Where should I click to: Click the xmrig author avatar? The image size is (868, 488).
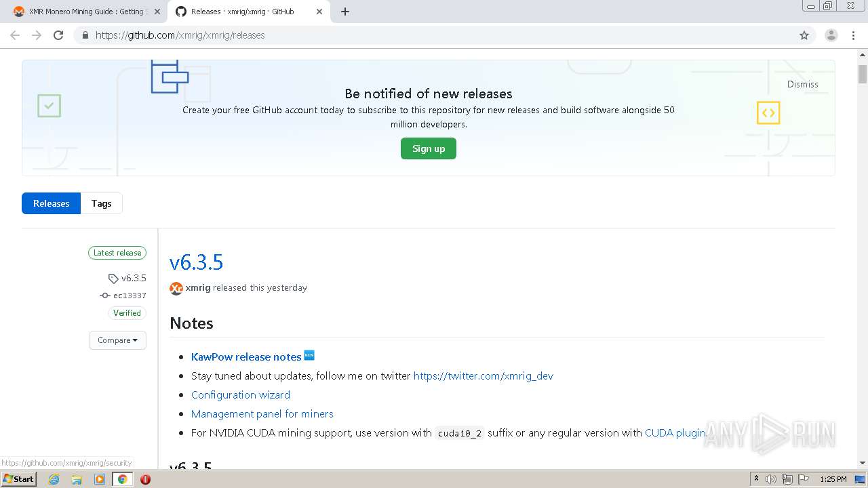pos(176,288)
